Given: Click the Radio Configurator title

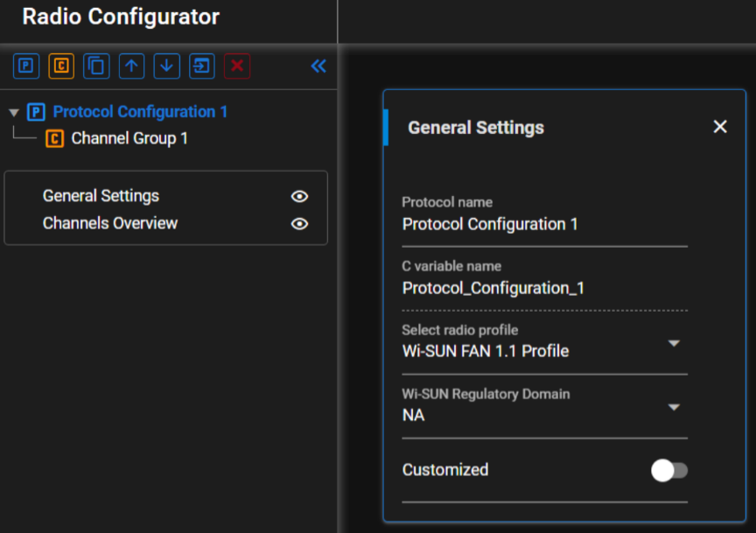Looking at the screenshot, I should pyautogui.click(x=121, y=17).
